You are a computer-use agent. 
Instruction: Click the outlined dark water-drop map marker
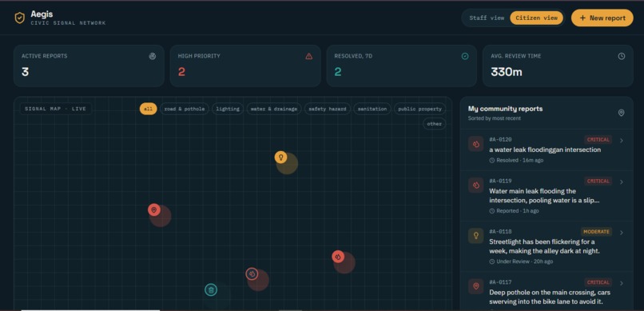click(x=252, y=273)
